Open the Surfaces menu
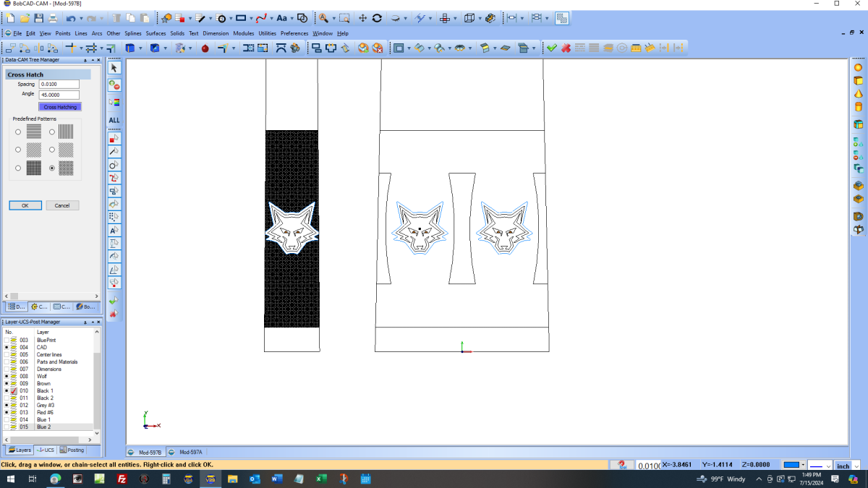Viewport: 868px width, 488px height. 156,33
